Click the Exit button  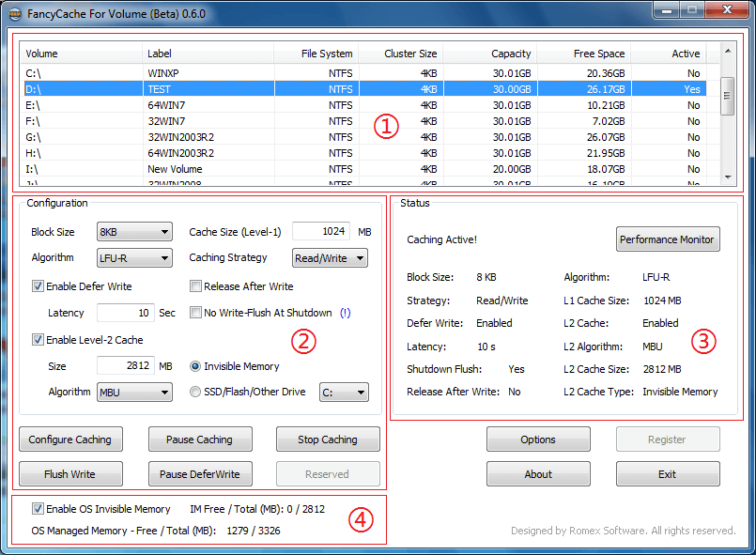(668, 474)
